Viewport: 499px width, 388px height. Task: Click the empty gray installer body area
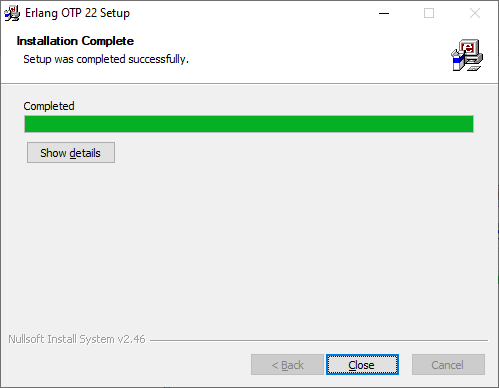pos(249,247)
